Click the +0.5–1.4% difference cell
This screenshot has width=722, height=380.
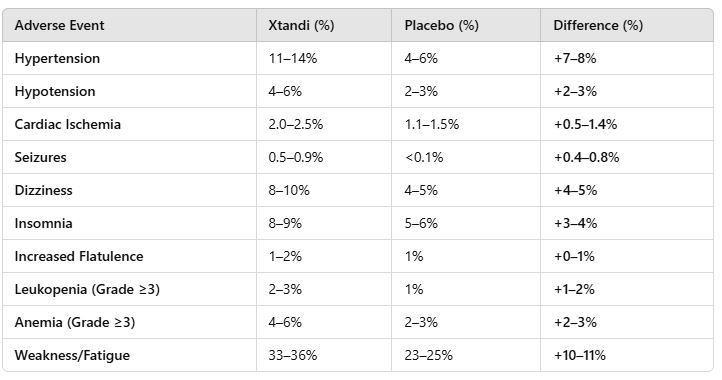(585, 124)
